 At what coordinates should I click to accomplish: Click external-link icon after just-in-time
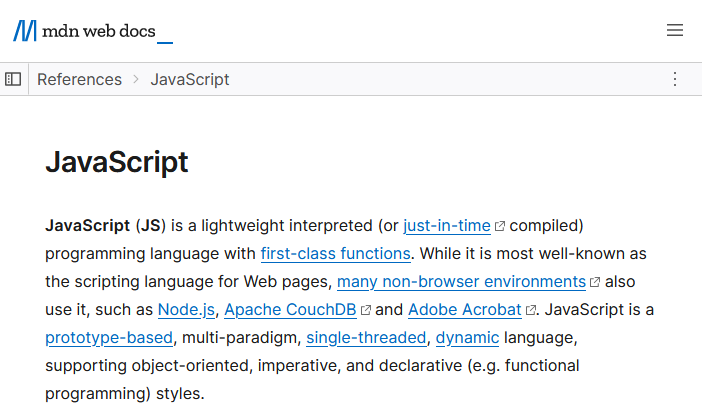point(500,226)
